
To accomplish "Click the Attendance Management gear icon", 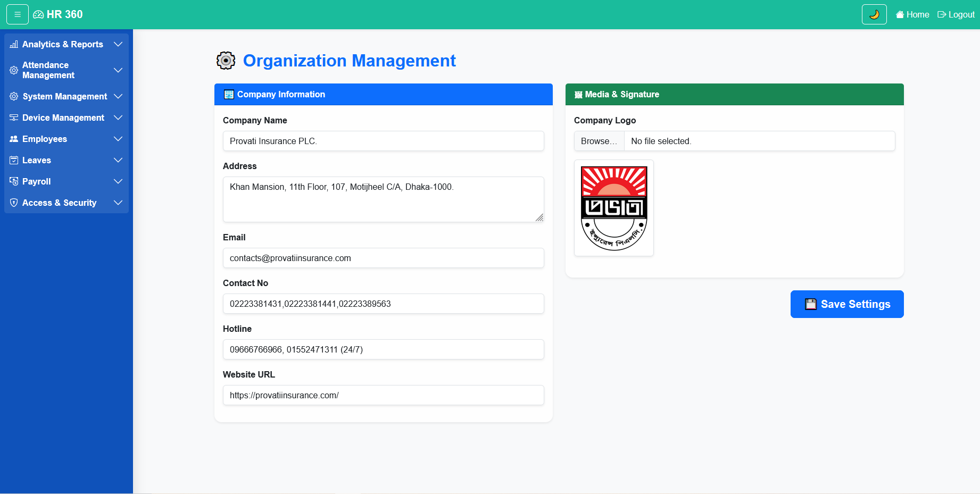I will pos(14,70).
